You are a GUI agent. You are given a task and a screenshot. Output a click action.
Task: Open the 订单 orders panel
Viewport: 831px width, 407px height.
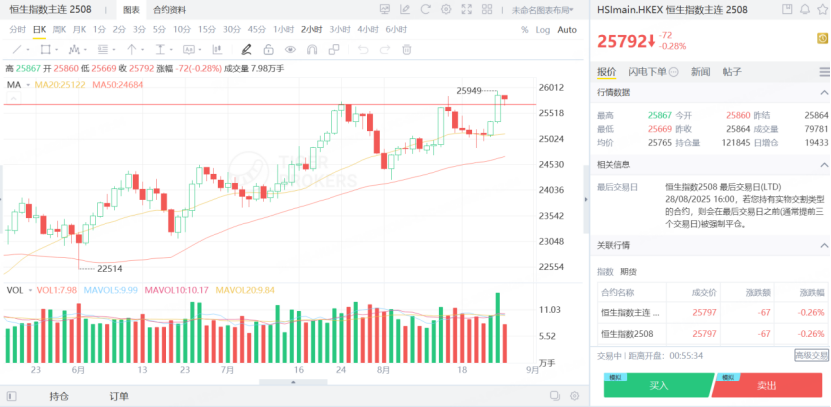click(x=119, y=396)
